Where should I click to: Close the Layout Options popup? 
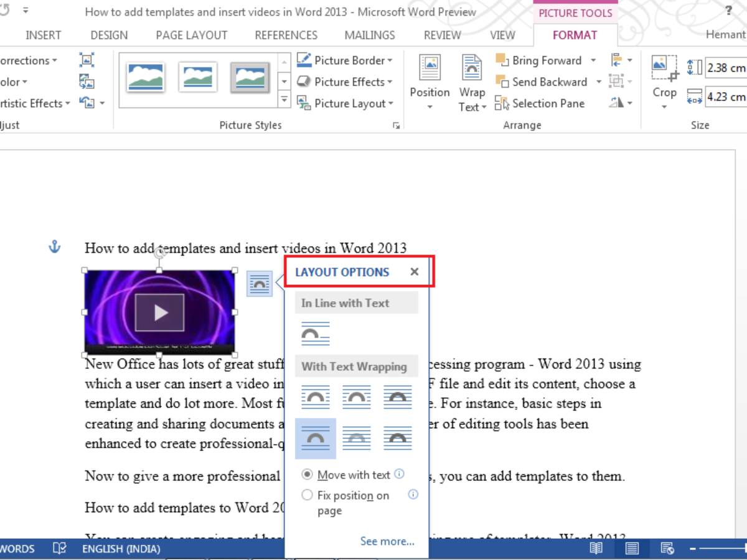415,272
